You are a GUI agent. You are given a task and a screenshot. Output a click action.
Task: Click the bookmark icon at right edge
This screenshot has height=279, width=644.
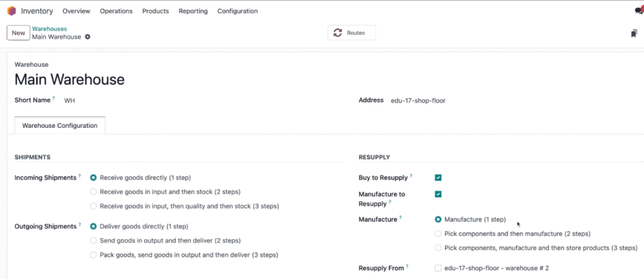[634, 33]
